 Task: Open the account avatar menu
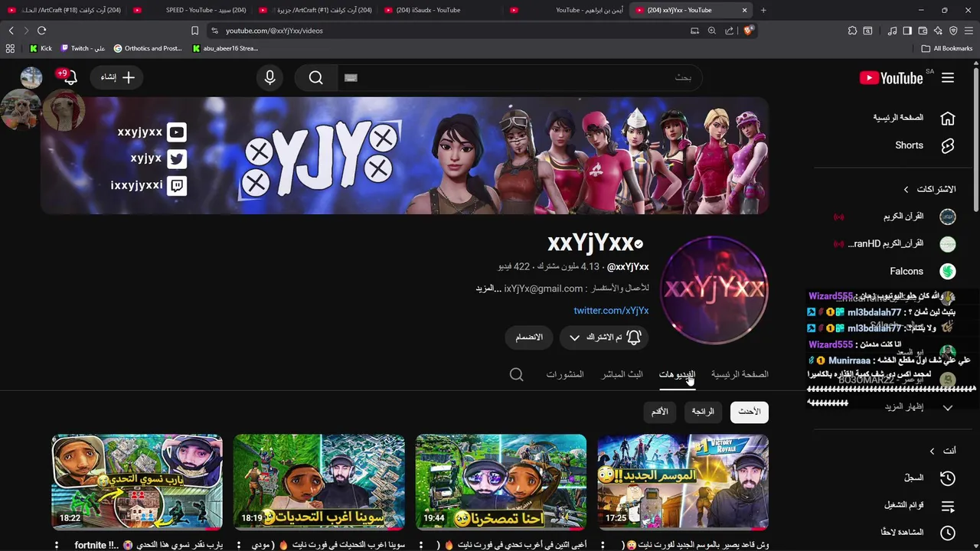[x=31, y=77]
